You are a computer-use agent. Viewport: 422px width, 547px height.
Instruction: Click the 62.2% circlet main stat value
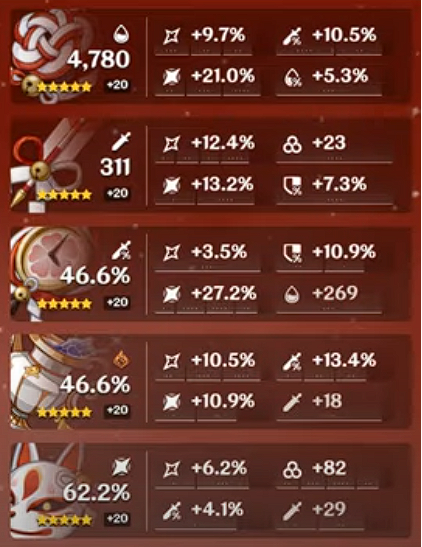point(97,492)
